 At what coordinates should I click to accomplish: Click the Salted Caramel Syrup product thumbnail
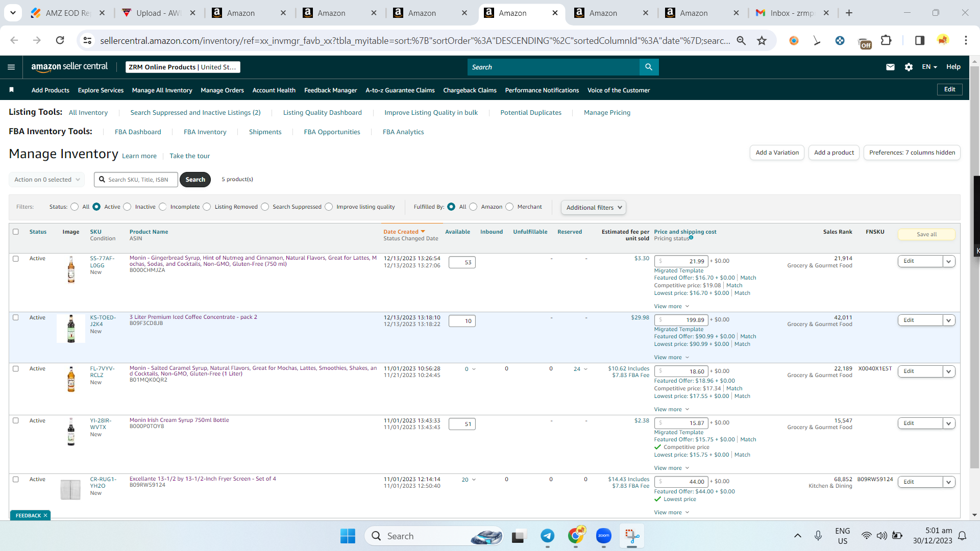71,379
